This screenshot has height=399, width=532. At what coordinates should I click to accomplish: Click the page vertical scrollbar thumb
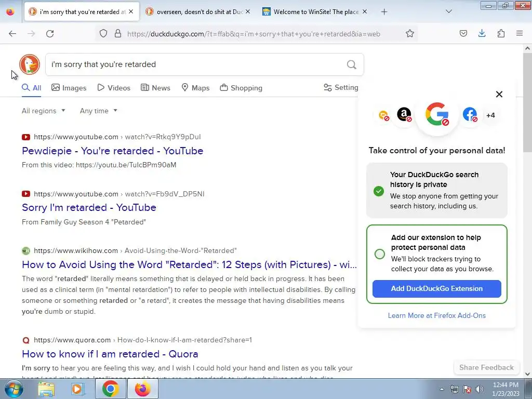point(528,101)
